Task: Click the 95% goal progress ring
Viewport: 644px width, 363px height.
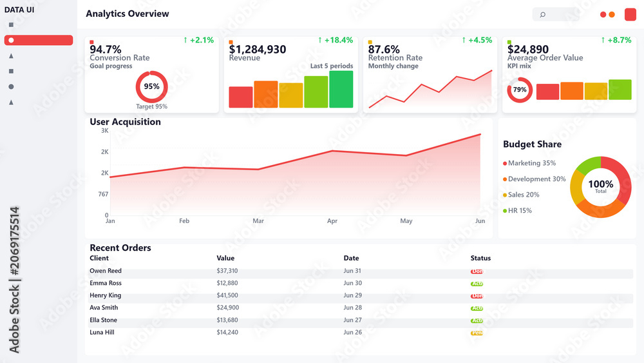Action: tap(151, 87)
